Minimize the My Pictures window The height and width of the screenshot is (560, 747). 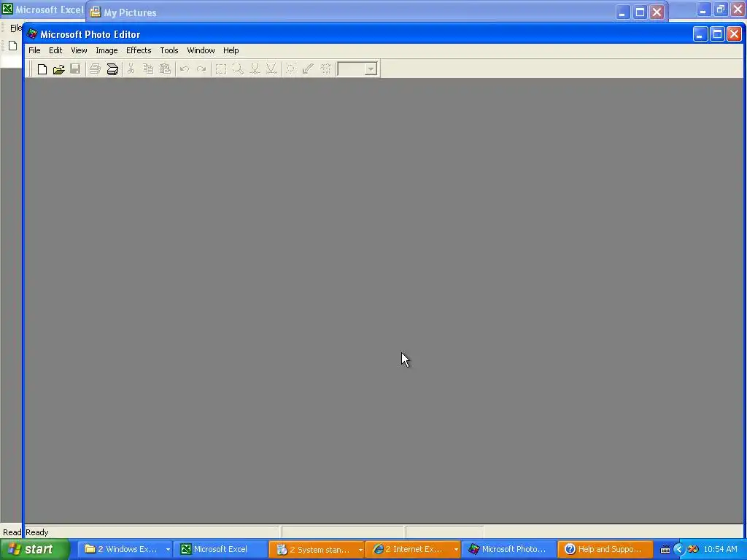(622, 12)
